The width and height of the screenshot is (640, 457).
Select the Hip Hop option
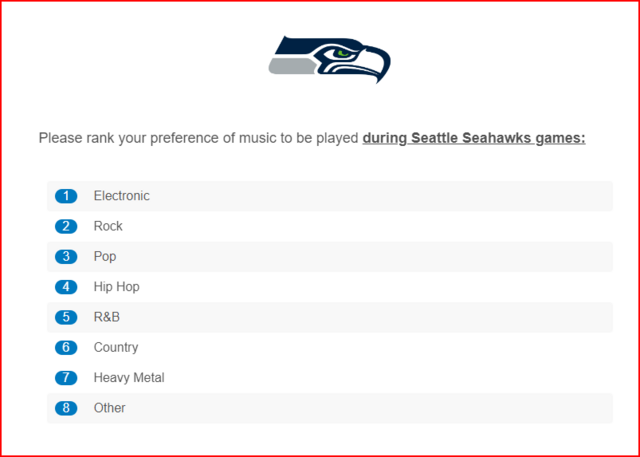point(330,287)
